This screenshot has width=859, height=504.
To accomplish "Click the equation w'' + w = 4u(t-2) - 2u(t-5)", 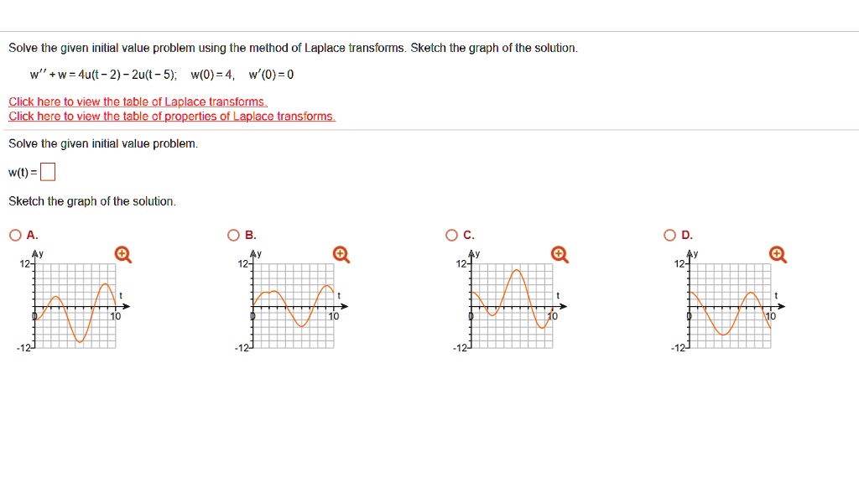I will [103, 75].
